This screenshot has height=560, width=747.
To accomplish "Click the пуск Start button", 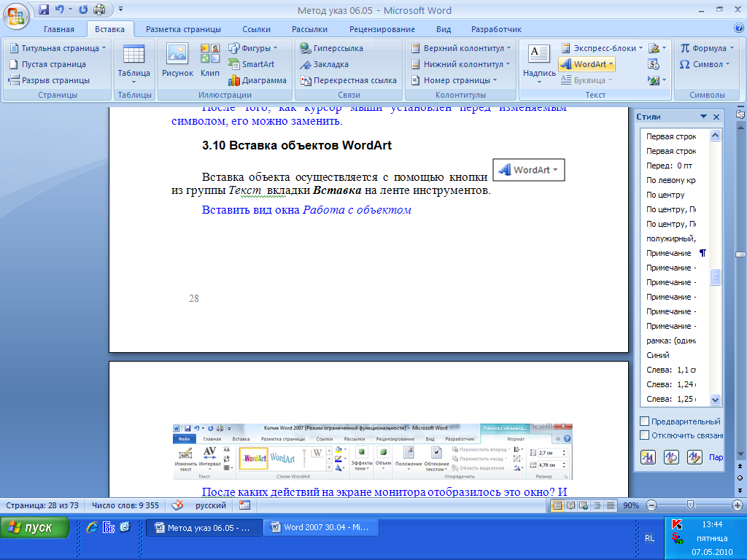I will 34,528.
